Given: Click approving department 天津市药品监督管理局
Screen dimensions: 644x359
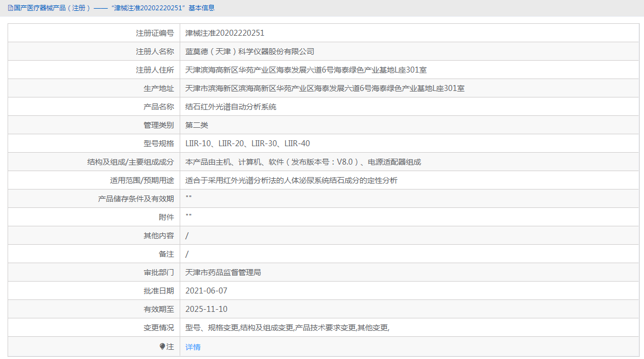Looking at the screenshot, I should point(223,272).
